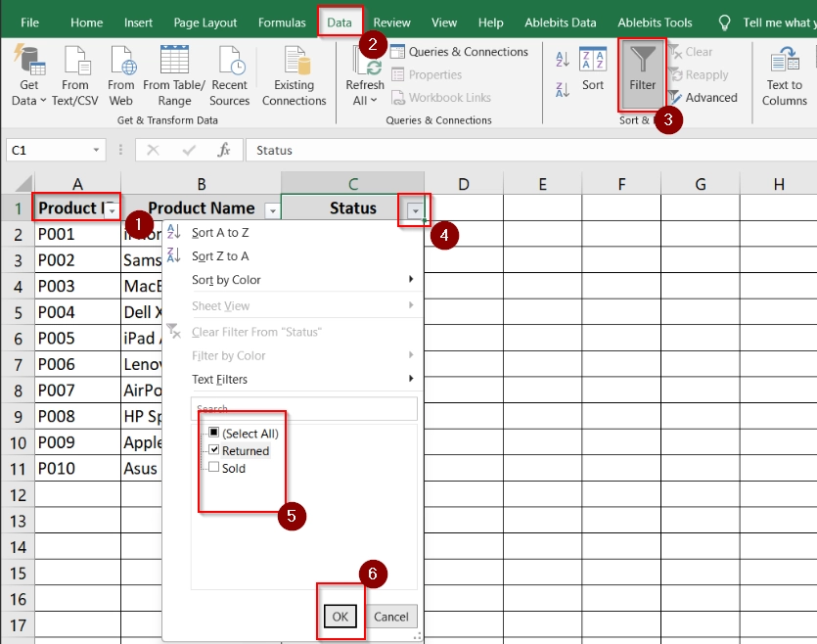Screen dimensions: 817x644
Task: Switch to the View tab
Action: [x=444, y=23]
